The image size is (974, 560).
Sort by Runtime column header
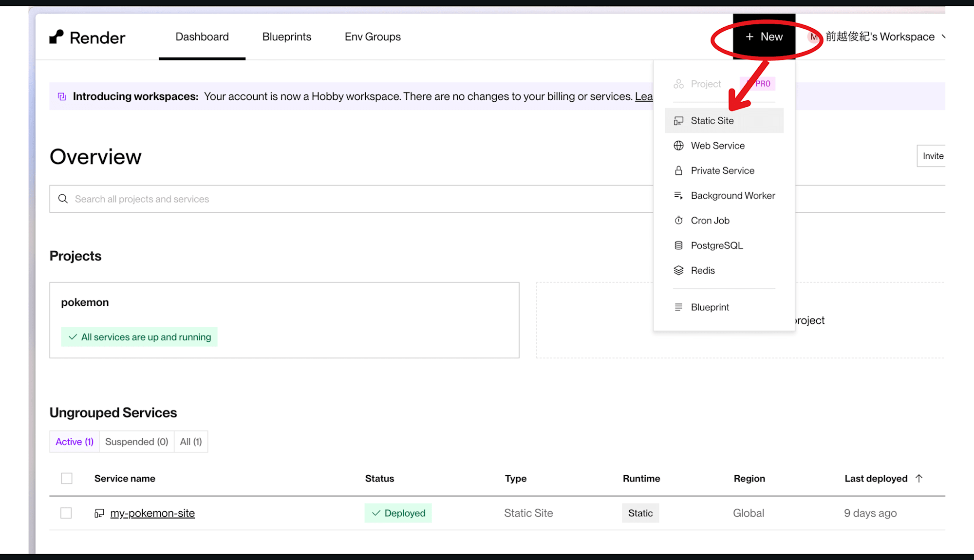point(641,478)
